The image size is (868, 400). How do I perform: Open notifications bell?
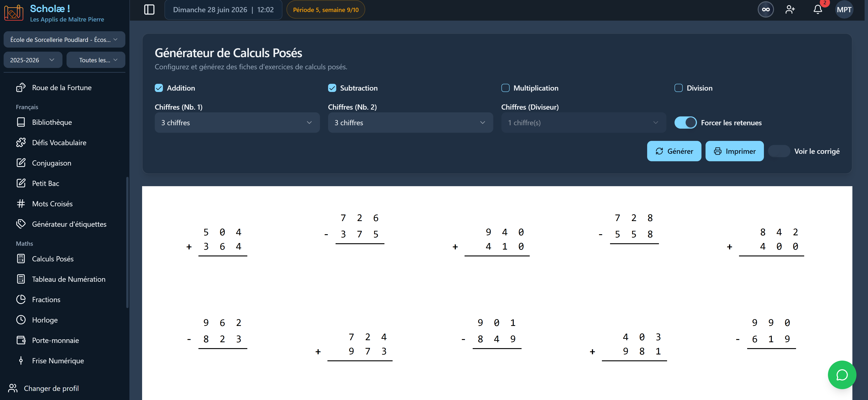coord(818,10)
